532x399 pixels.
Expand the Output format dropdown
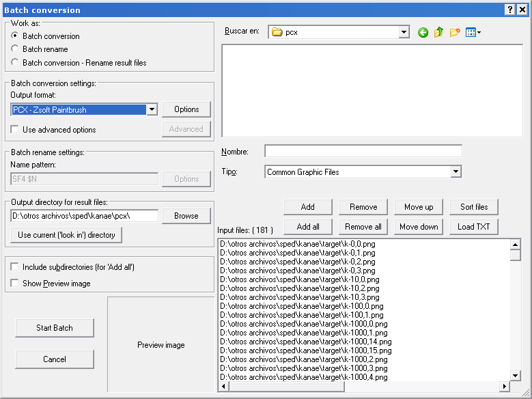point(152,110)
